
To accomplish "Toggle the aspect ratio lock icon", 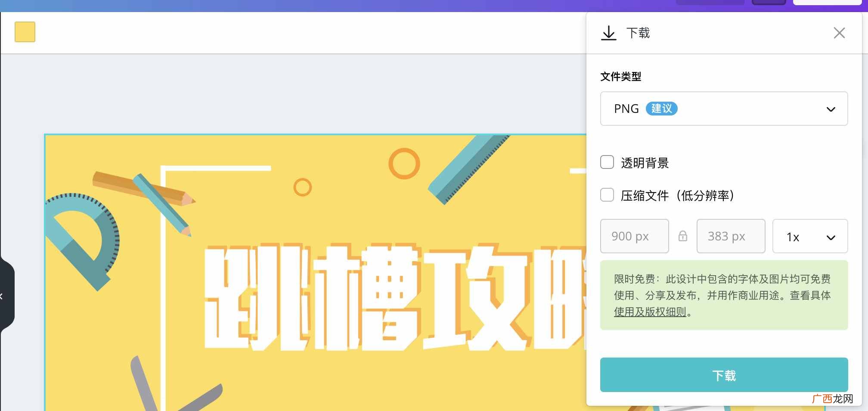I will (683, 236).
